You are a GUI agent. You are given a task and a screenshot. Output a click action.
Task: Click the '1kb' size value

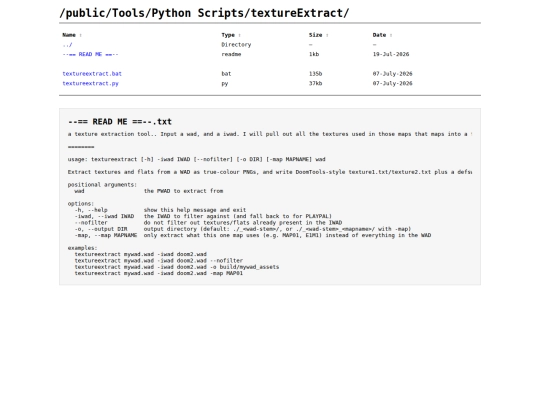coord(314,54)
